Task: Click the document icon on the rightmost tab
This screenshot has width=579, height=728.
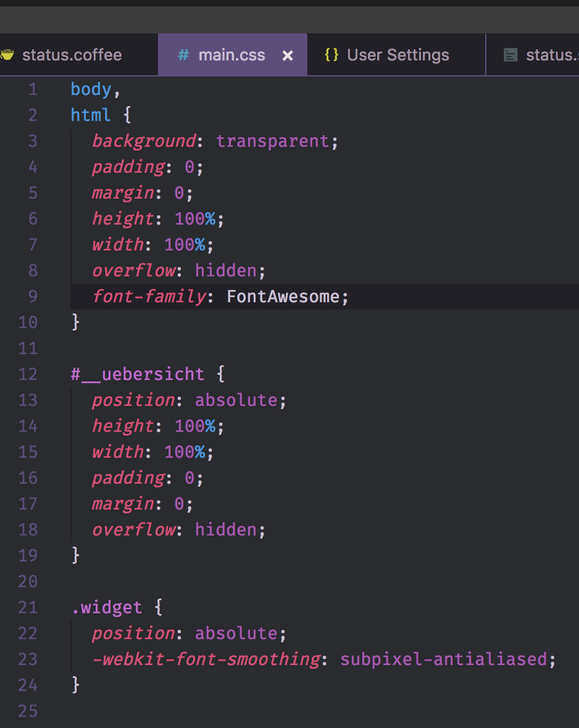Action: (510, 56)
